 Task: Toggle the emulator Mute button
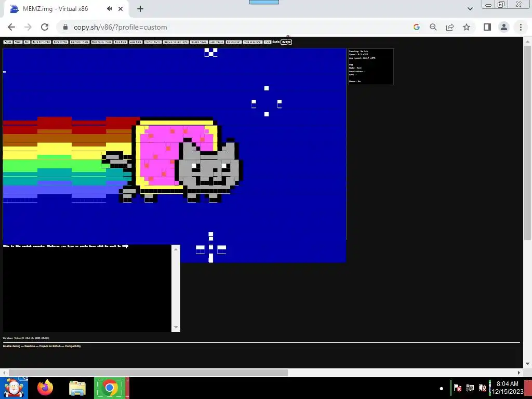click(x=268, y=42)
